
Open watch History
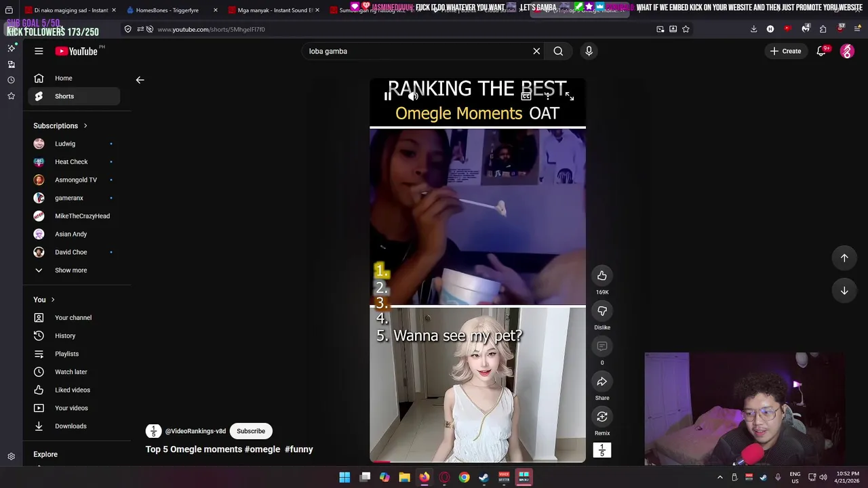coord(74,335)
